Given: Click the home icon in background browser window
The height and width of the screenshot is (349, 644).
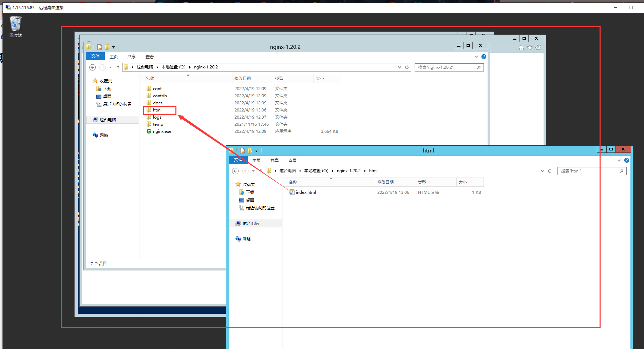Looking at the screenshot, I should [x=522, y=47].
